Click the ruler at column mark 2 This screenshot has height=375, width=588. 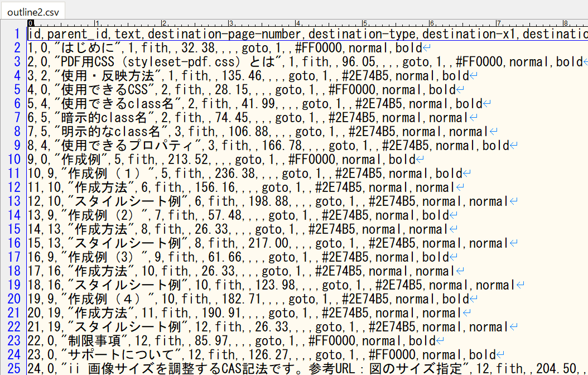(x=163, y=23)
